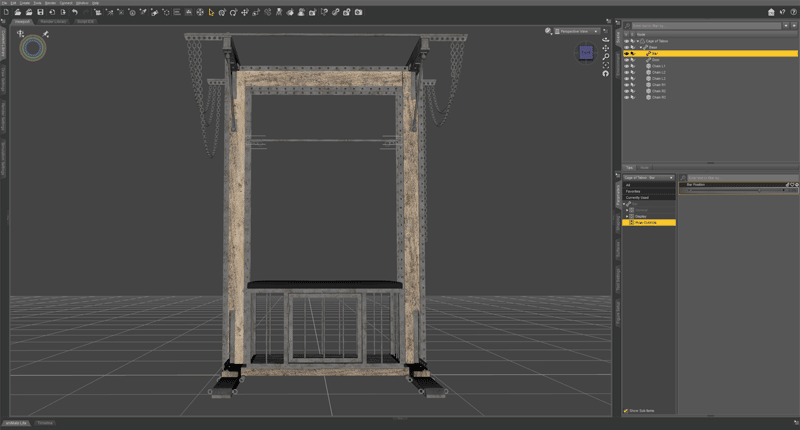
Task: Collapse the Bar group in Parameters
Action: pos(624,204)
